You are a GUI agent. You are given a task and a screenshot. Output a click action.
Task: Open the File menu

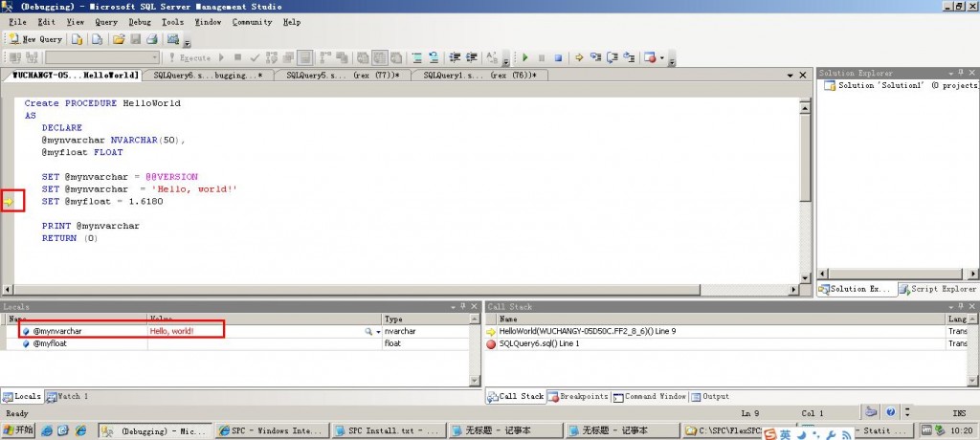(x=17, y=22)
